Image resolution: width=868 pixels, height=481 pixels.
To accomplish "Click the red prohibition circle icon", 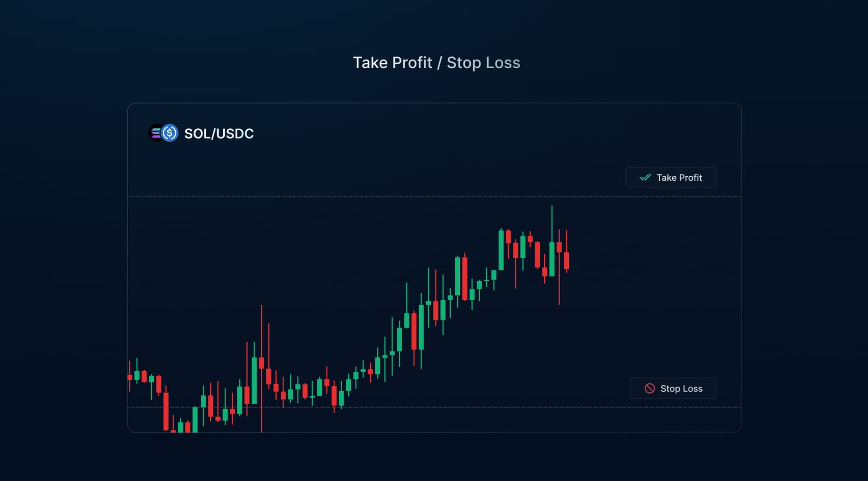I will coord(650,388).
